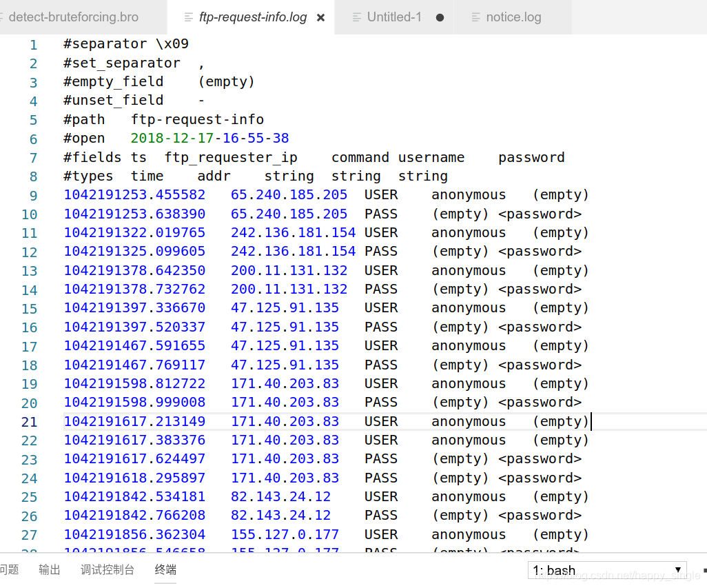
Task: Click IP 155.127.0.177 on line 27
Action: pos(285,535)
